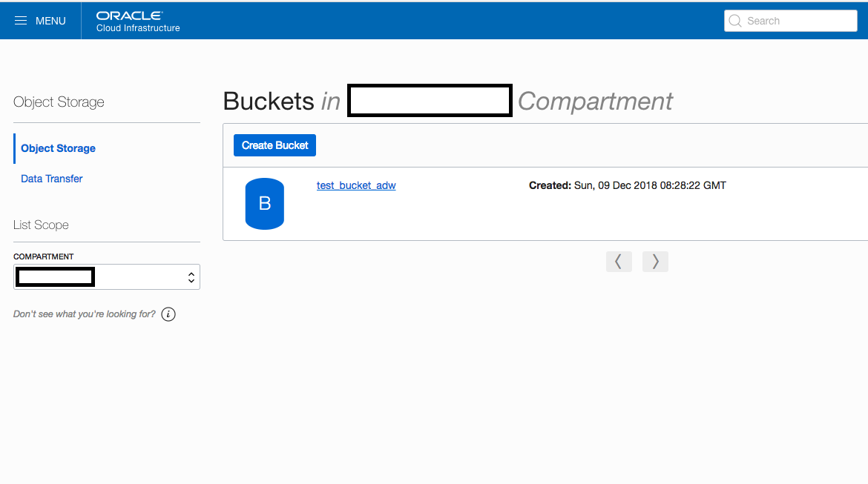Click the compartment selector up-down arrows
868x484 pixels.
191,277
